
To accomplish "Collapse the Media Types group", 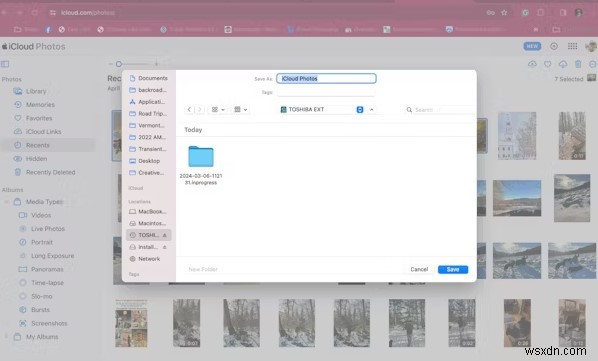I will [6, 202].
